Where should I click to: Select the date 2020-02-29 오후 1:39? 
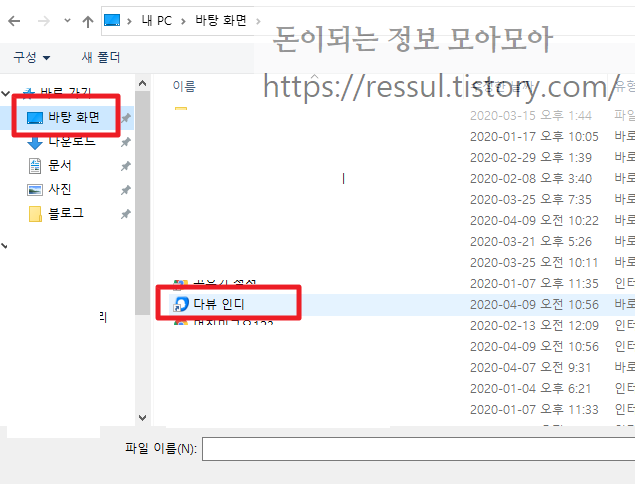click(x=531, y=158)
